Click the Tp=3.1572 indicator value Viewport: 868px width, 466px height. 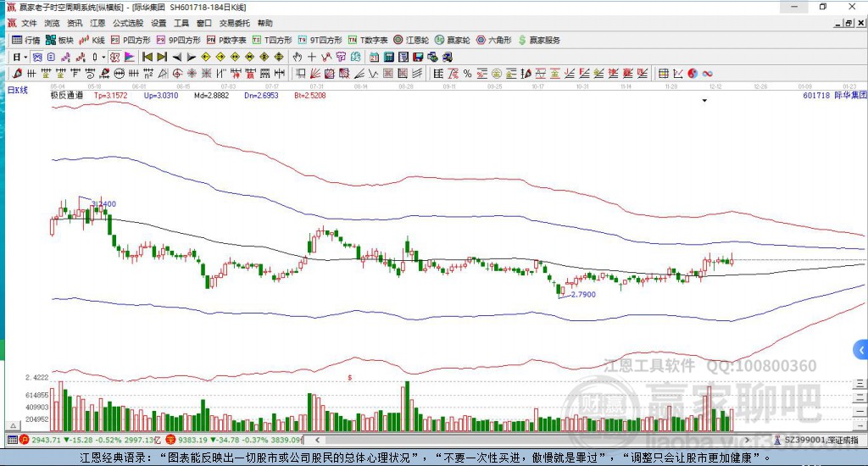pos(111,95)
